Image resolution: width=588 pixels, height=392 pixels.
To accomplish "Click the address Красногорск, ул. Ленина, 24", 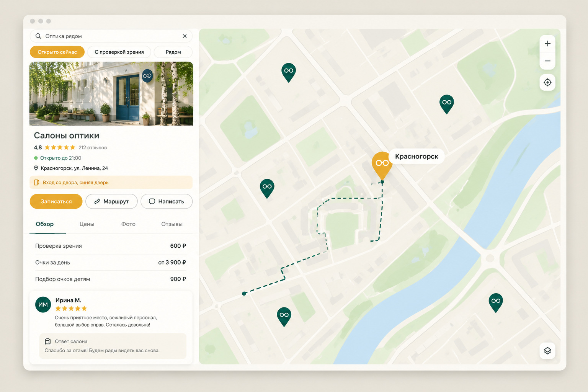I will point(74,168).
